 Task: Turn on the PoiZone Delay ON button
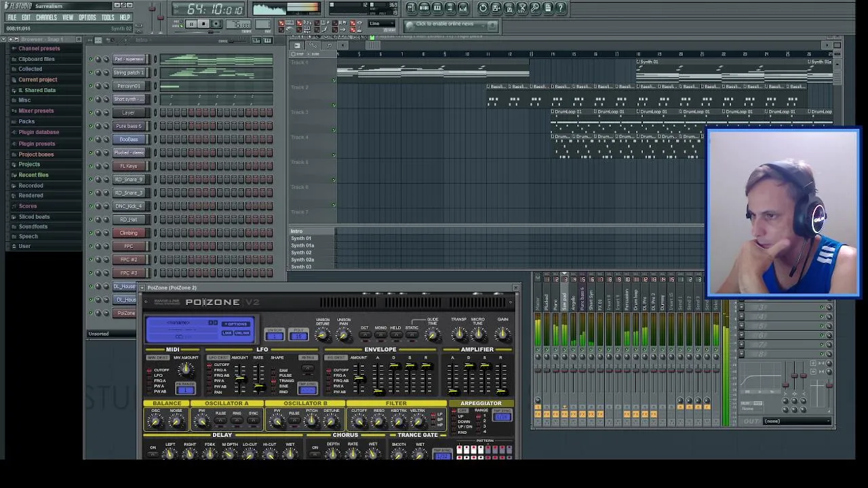tap(153, 454)
